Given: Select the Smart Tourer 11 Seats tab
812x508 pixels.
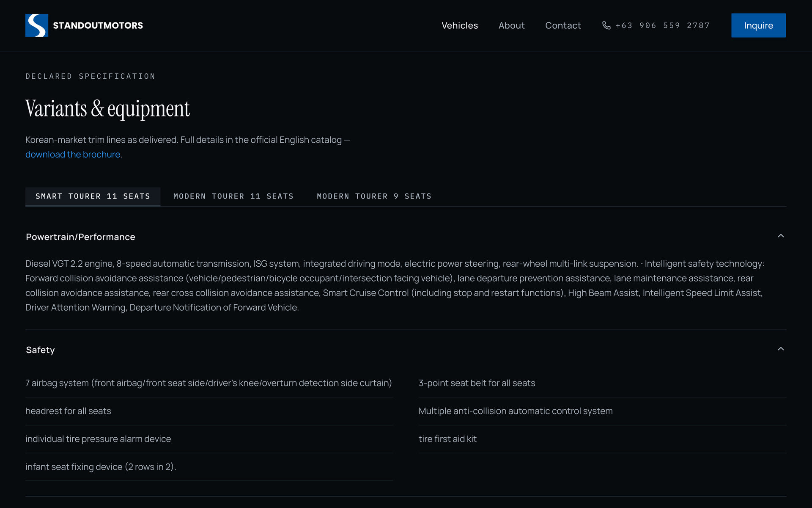Looking at the screenshot, I should 93,196.
